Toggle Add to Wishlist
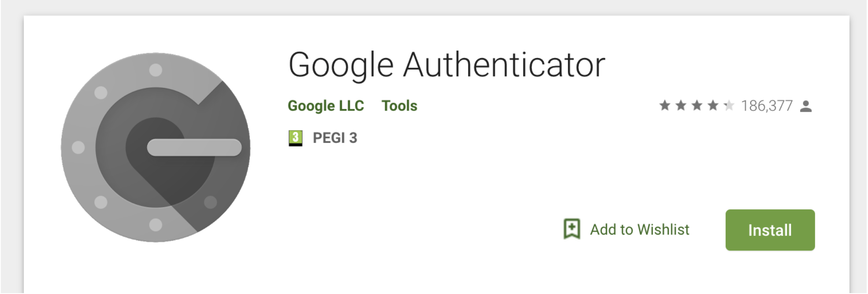 627,229
